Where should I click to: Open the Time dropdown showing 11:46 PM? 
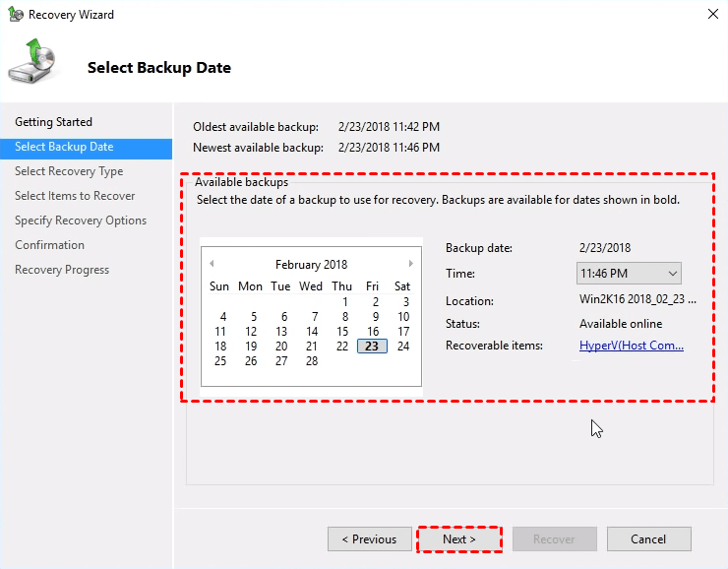[629, 273]
